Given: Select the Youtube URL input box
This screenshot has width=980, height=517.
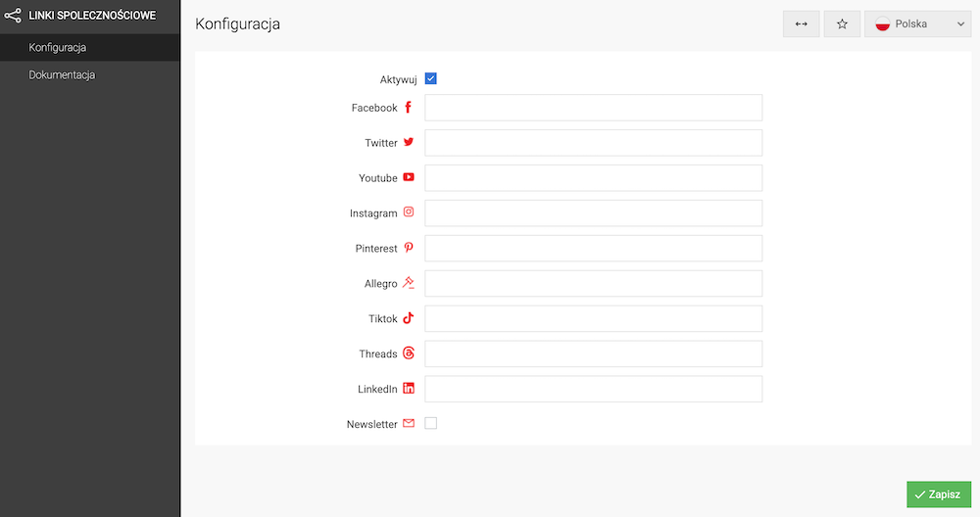Looking at the screenshot, I should click(593, 178).
